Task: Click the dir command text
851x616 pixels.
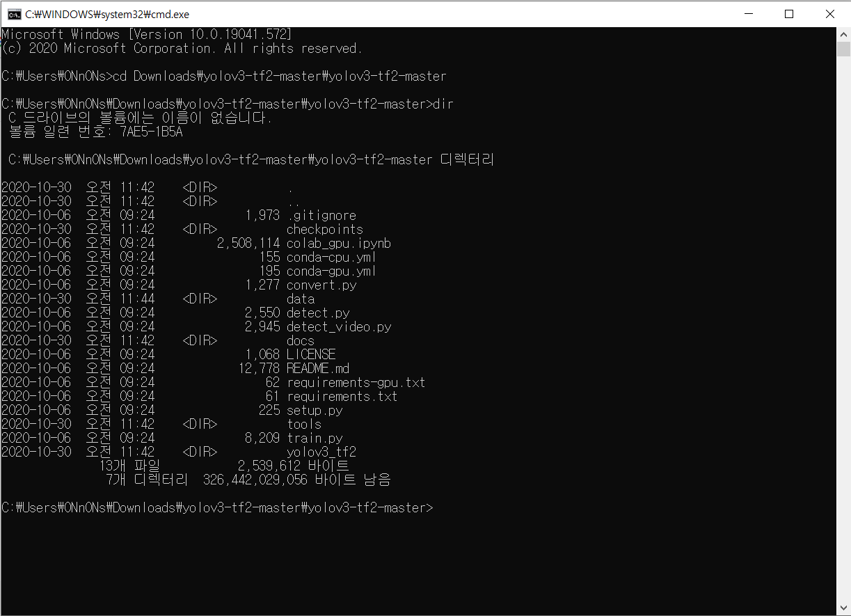Action: click(x=443, y=104)
